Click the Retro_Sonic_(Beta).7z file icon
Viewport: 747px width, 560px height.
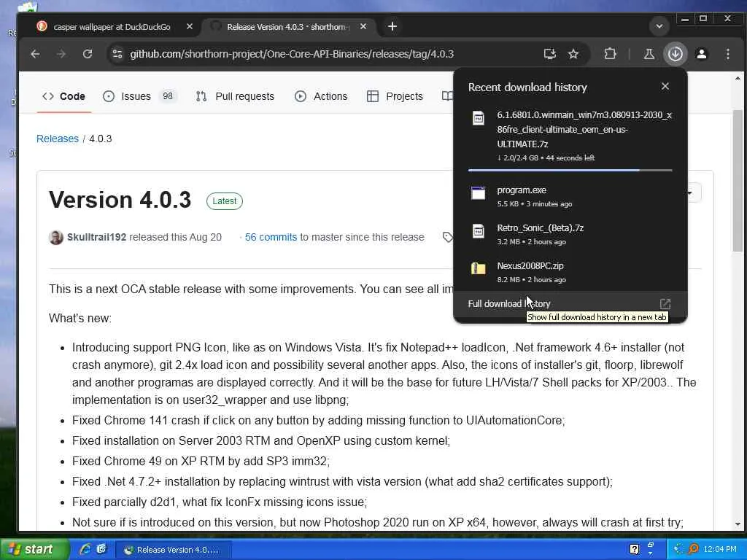coord(479,231)
